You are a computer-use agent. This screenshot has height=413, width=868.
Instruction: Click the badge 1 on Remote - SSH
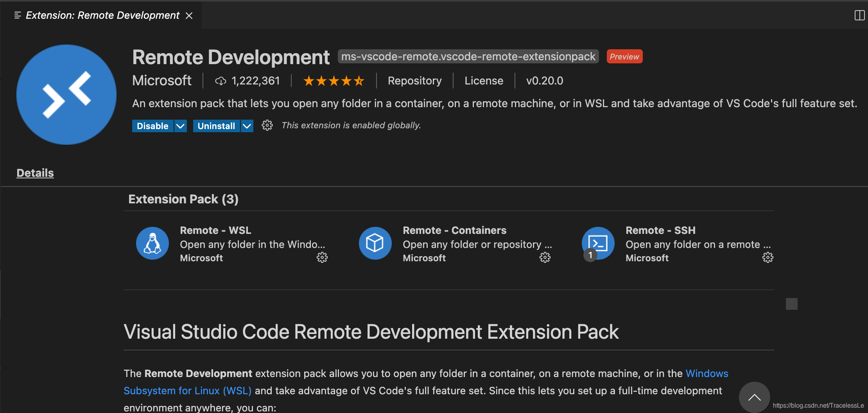point(590,255)
